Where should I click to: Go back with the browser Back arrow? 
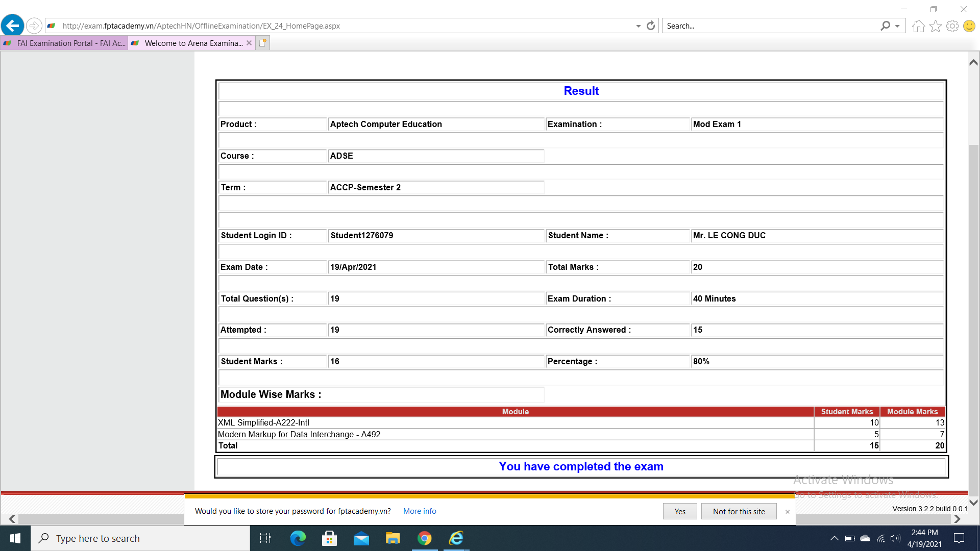click(x=12, y=26)
